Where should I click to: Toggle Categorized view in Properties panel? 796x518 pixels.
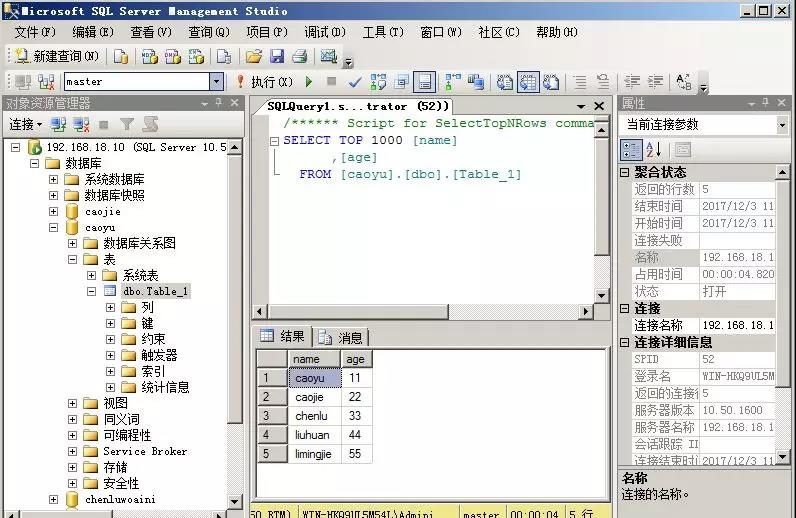[x=631, y=150]
